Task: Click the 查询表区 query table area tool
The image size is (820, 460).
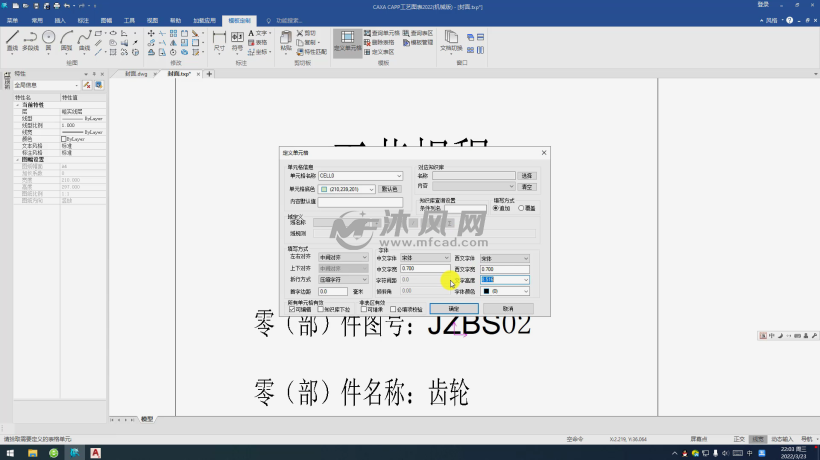Action: coord(418,33)
